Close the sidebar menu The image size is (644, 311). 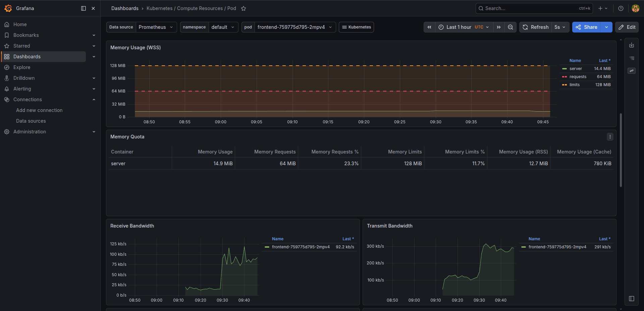tap(93, 8)
